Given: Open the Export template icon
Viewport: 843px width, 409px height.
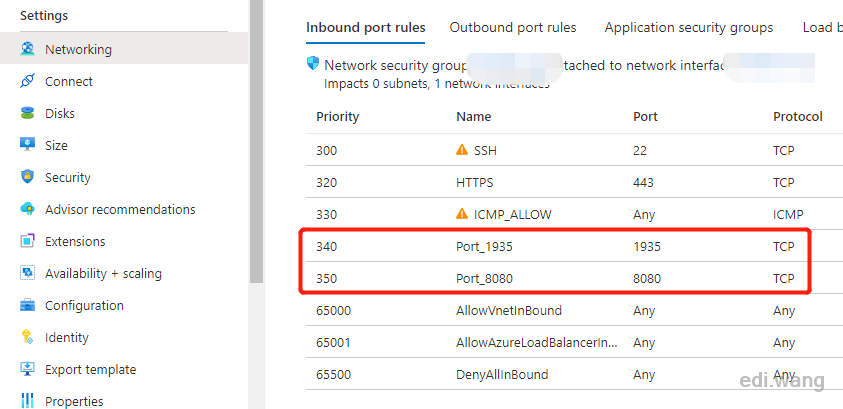Looking at the screenshot, I should pyautogui.click(x=27, y=369).
